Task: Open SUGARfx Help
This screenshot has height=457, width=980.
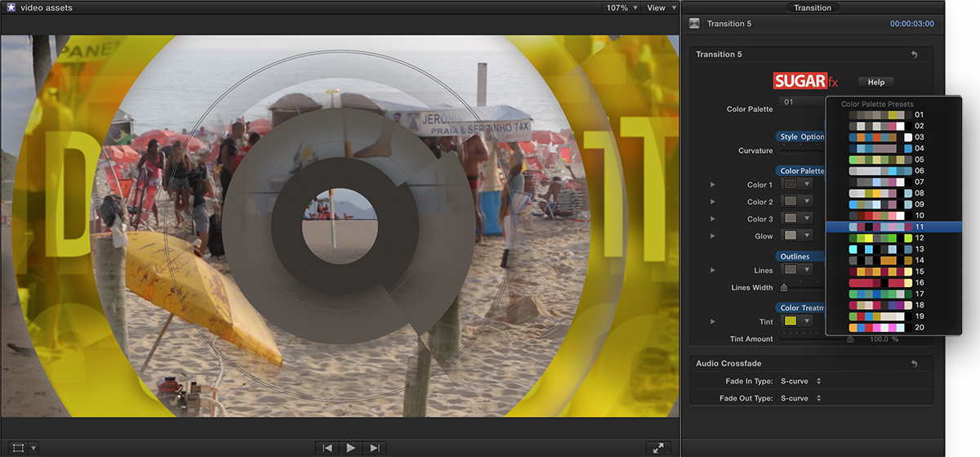Action: click(x=875, y=82)
